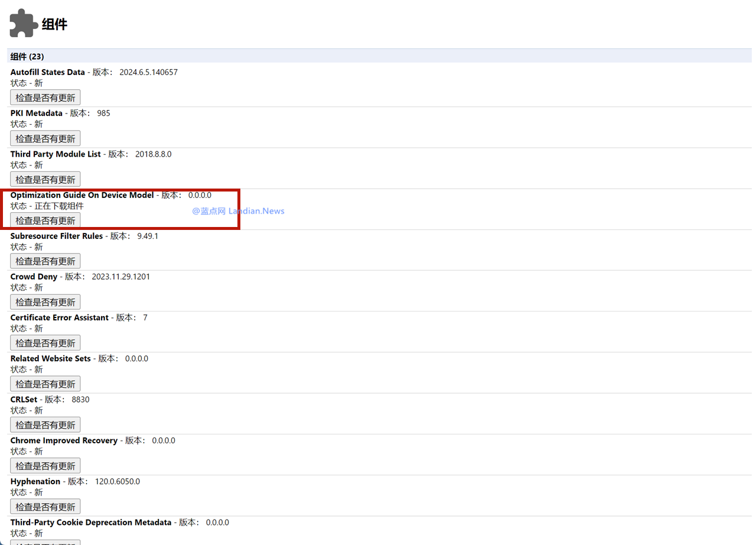Check for updates for PKI Metadata

point(45,138)
